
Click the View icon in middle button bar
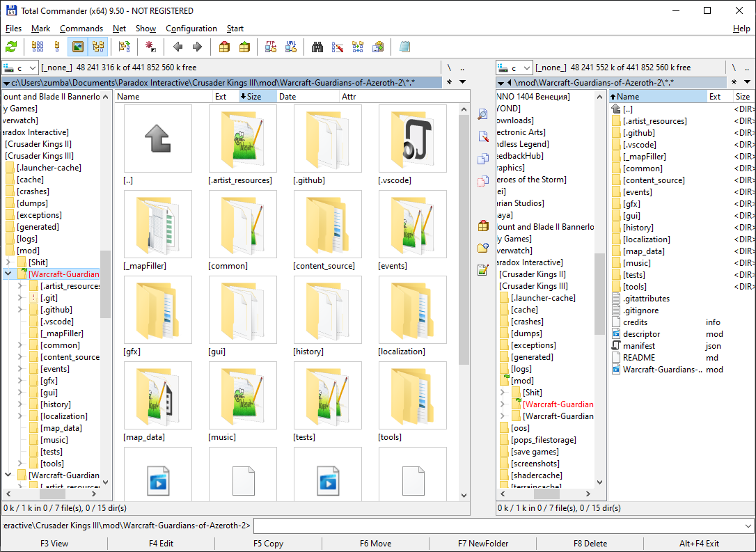pos(482,114)
